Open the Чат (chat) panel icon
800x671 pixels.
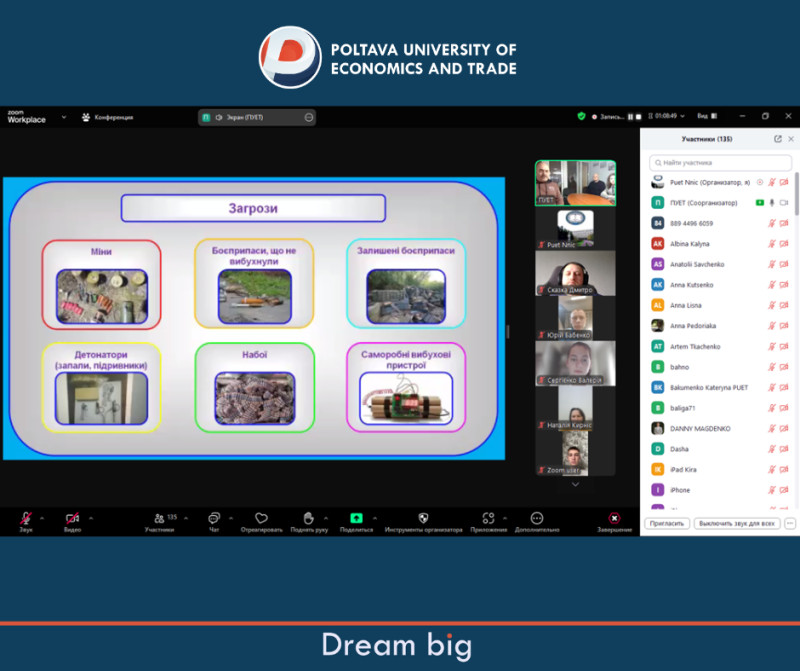(213, 518)
